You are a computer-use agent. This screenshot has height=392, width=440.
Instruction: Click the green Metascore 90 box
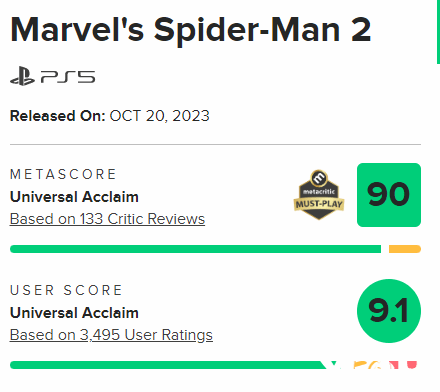point(389,195)
